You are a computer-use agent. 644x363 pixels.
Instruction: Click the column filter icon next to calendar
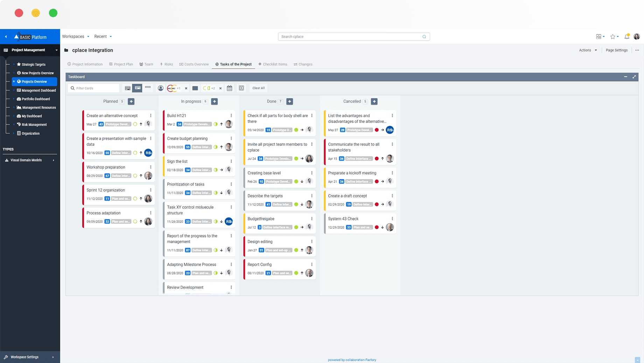(x=241, y=88)
